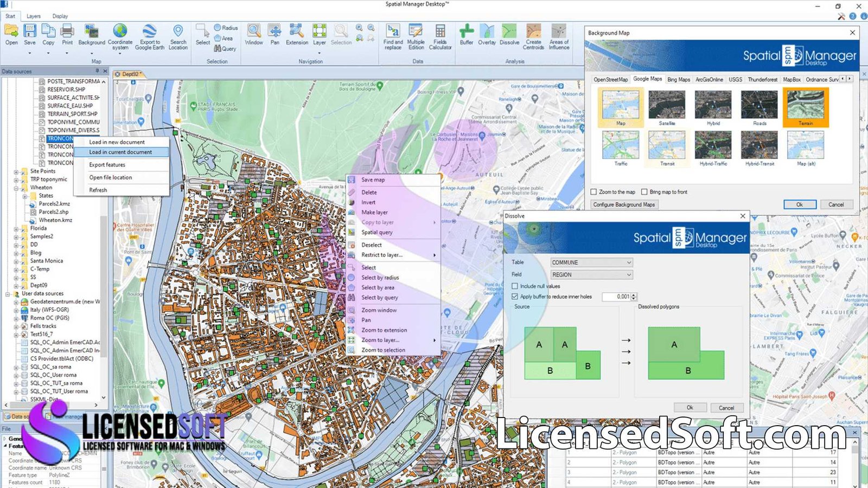The width and height of the screenshot is (868, 488).
Task: Click the Copy toolbar icon
Action: click(x=48, y=35)
